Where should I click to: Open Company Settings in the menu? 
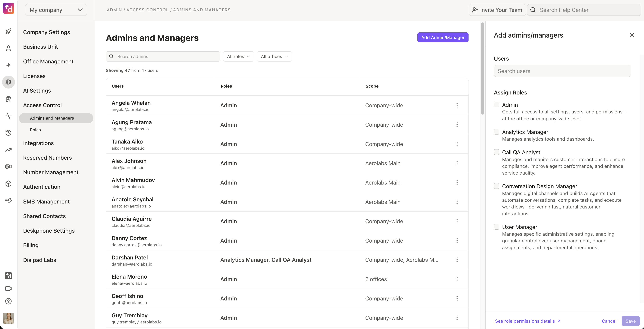[47, 32]
